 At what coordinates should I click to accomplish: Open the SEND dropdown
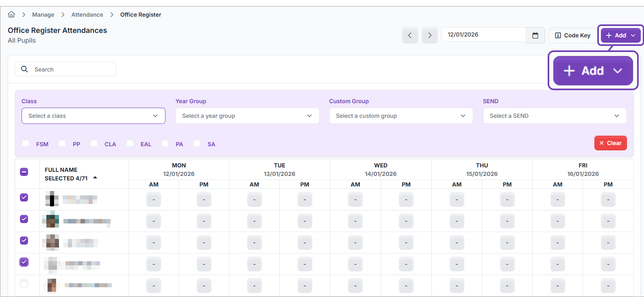554,116
